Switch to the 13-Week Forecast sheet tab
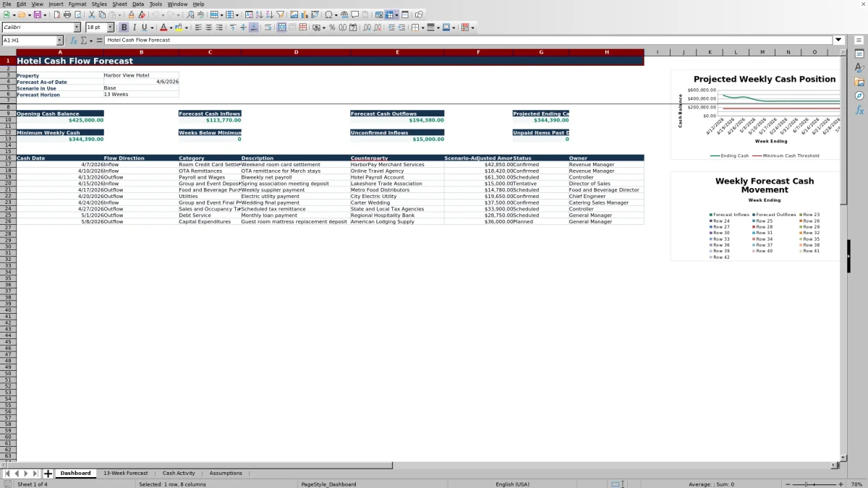Screen dimensions: 868x488 coord(125,473)
